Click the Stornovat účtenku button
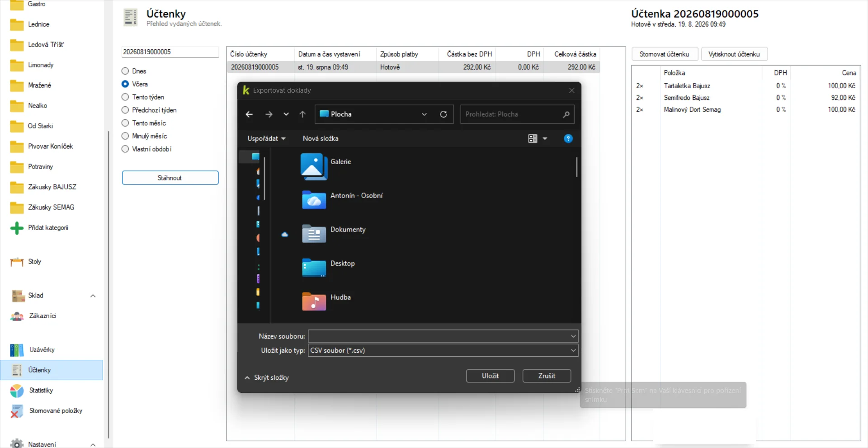This screenshot has height=448, width=868. click(665, 54)
